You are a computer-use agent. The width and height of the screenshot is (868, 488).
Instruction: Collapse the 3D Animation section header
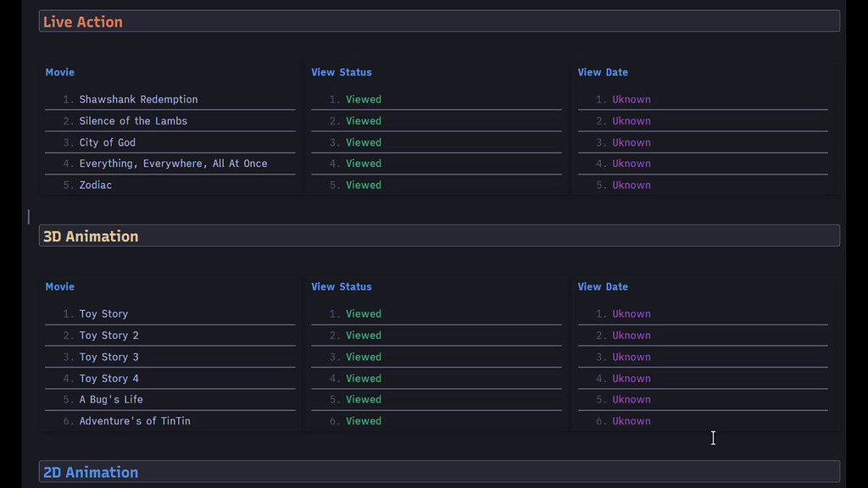pos(90,236)
